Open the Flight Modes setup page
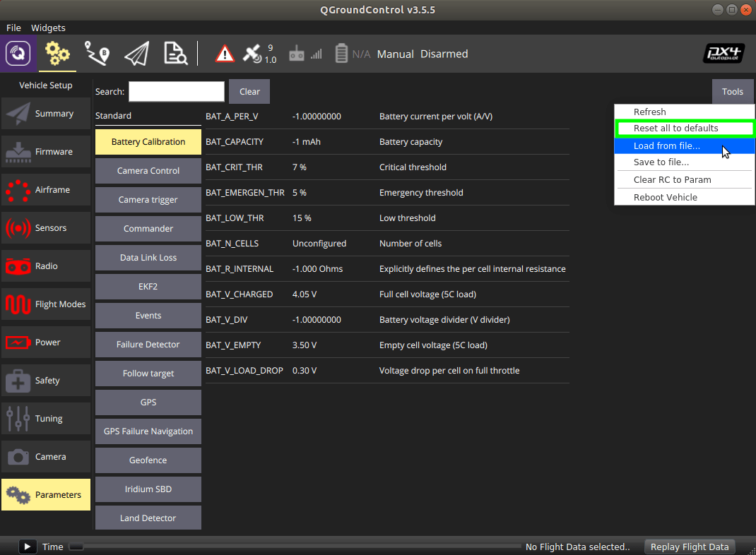The image size is (756, 555). [x=46, y=304]
